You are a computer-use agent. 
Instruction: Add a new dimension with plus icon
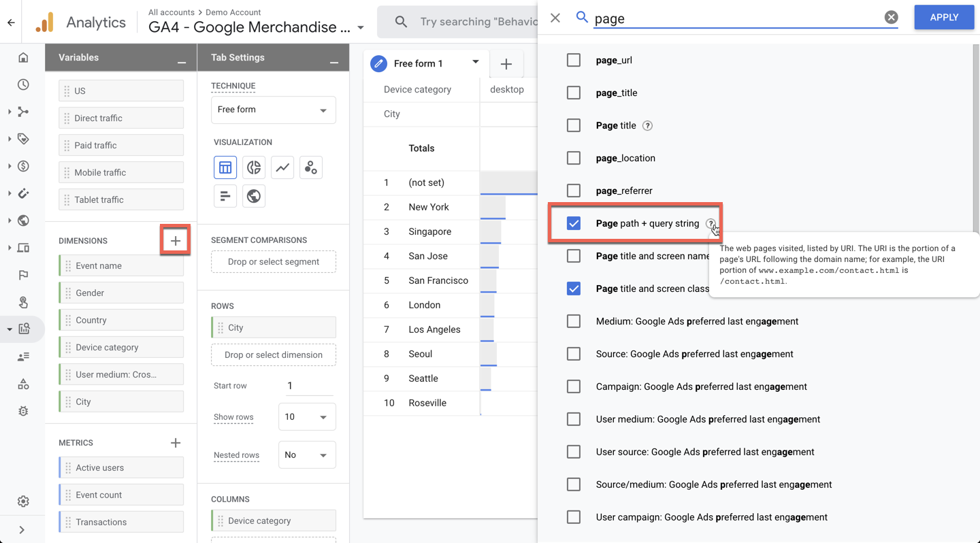[x=176, y=241]
